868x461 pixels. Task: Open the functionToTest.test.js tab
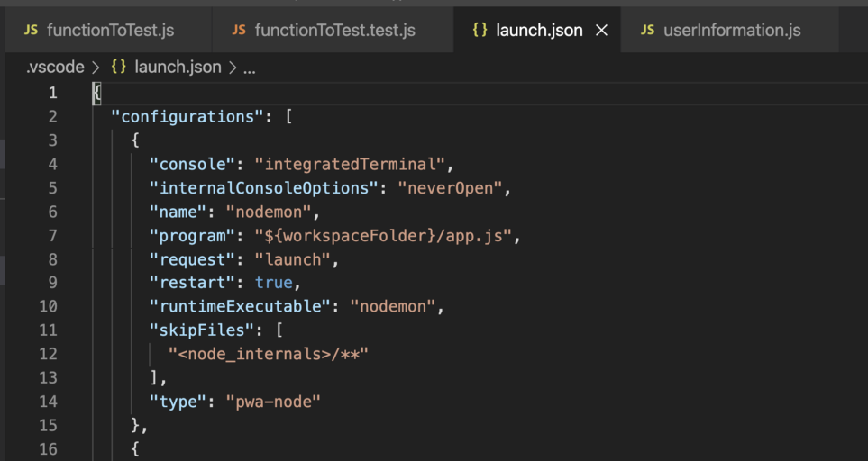[334, 31]
